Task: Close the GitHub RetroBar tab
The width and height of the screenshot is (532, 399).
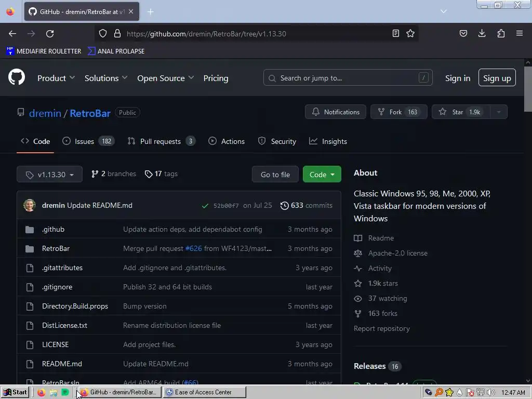Action: (131, 11)
